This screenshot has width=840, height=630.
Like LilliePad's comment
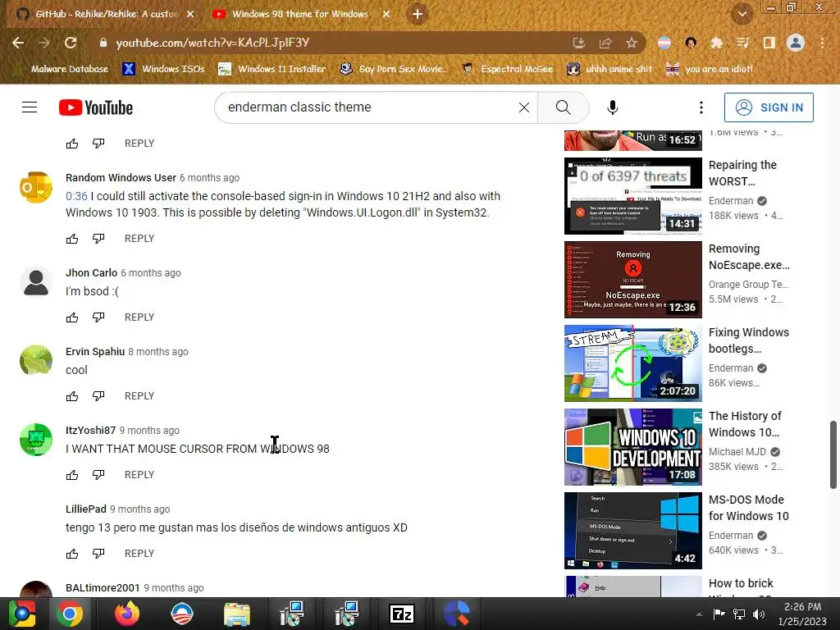[x=72, y=554]
